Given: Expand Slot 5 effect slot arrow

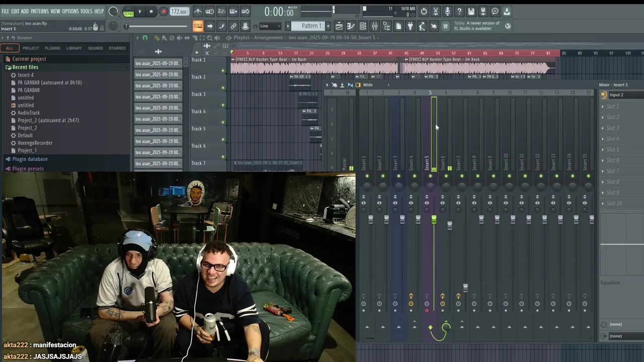Looking at the screenshot, I should tap(603, 150).
